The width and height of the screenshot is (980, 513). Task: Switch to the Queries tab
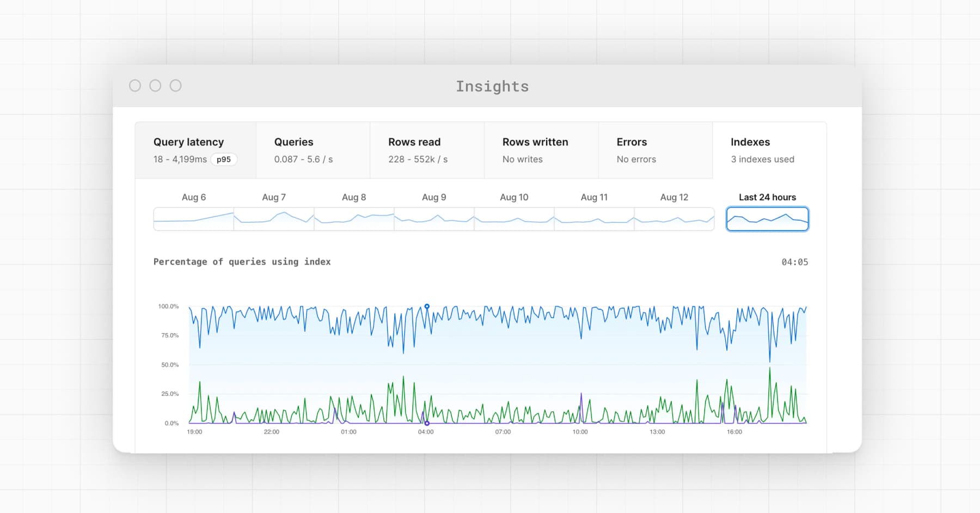[x=313, y=150]
